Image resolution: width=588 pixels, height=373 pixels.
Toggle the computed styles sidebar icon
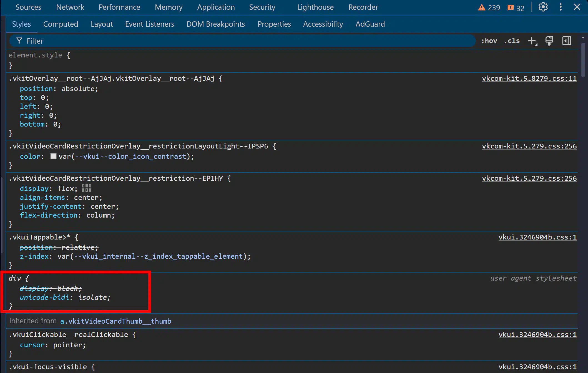[x=567, y=41]
